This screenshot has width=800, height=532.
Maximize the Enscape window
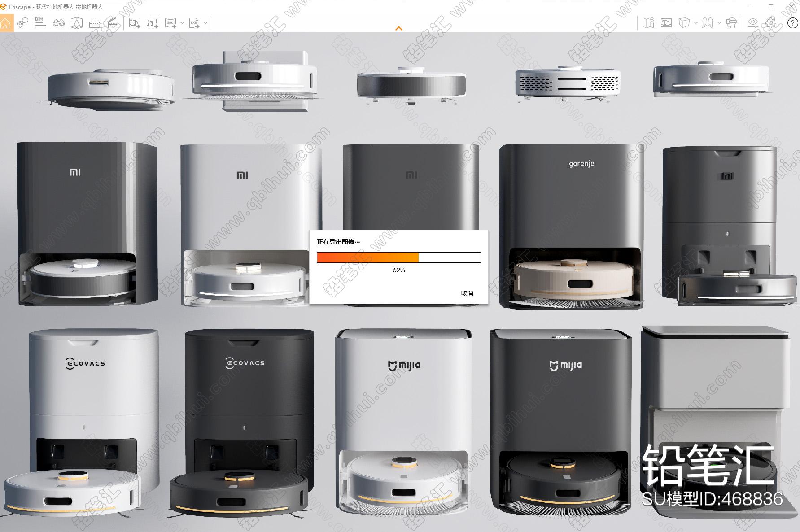pyautogui.click(x=771, y=7)
